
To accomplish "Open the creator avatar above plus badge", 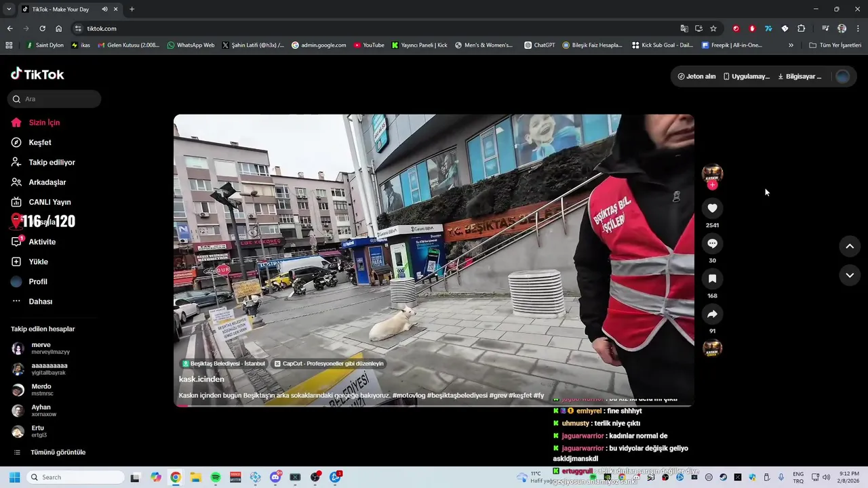I will tap(712, 174).
